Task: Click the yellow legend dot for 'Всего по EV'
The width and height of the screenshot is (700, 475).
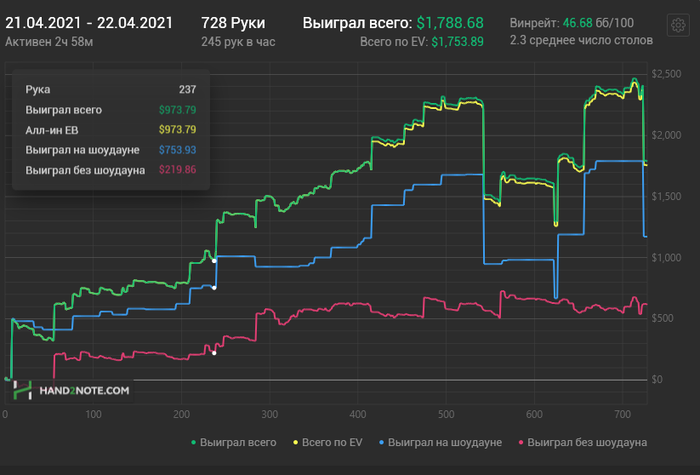Action: [x=295, y=442]
